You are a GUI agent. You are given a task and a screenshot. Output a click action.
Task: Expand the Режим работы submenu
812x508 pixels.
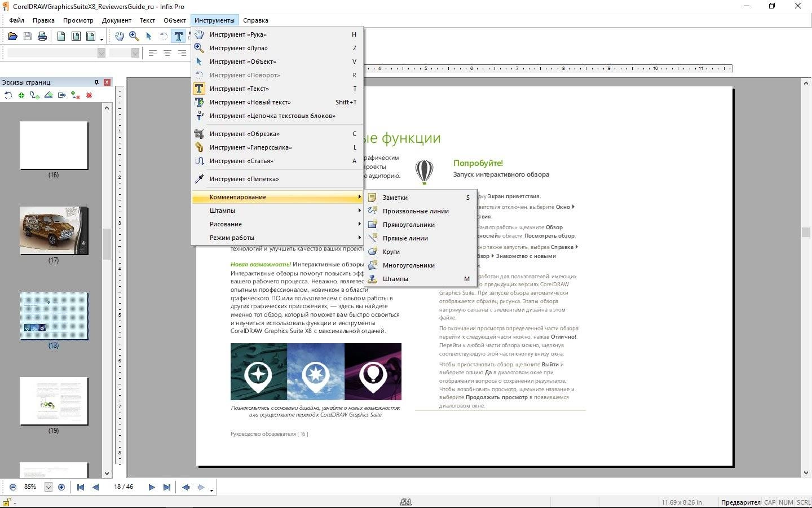277,238
